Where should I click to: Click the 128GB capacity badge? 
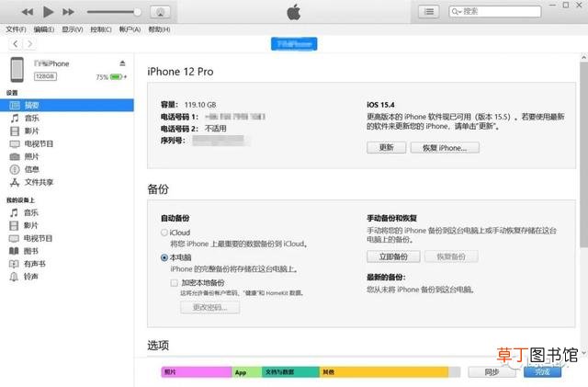45,76
